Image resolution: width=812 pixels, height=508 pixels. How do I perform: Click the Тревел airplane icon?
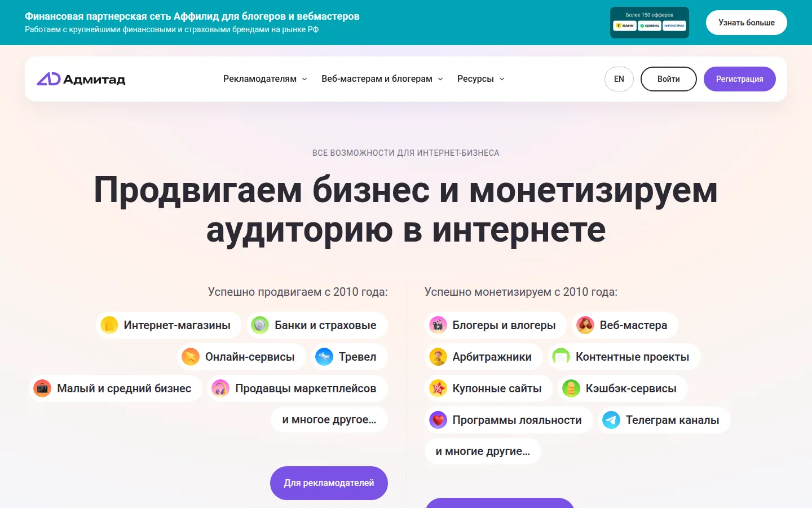(x=324, y=357)
